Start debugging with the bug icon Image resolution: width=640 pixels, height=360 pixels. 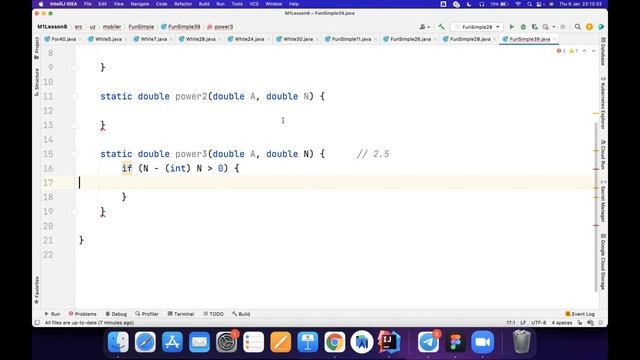pyautogui.click(x=523, y=27)
